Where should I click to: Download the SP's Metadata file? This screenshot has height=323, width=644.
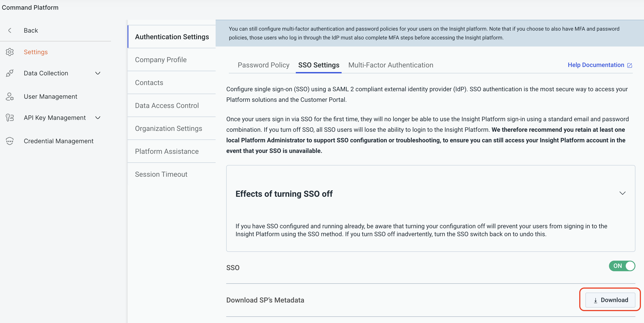pos(610,300)
